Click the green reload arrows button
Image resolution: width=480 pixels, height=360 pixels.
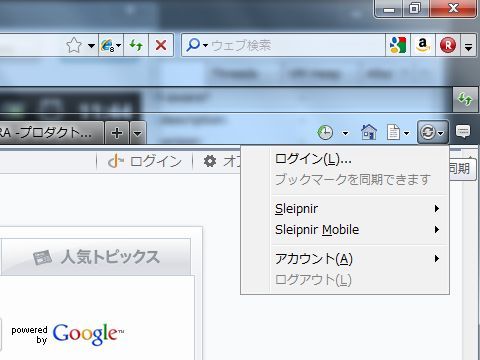(x=136, y=45)
